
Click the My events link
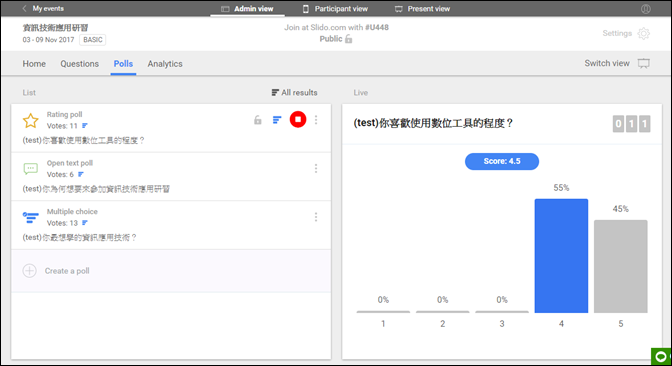point(48,9)
